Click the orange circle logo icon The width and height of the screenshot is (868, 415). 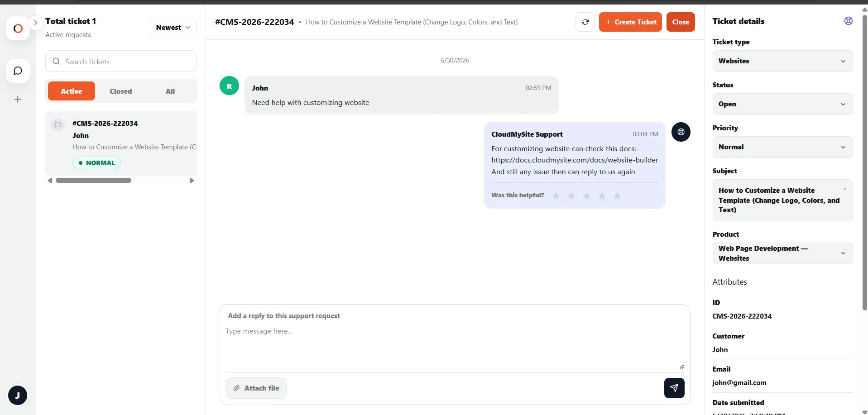(x=18, y=29)
